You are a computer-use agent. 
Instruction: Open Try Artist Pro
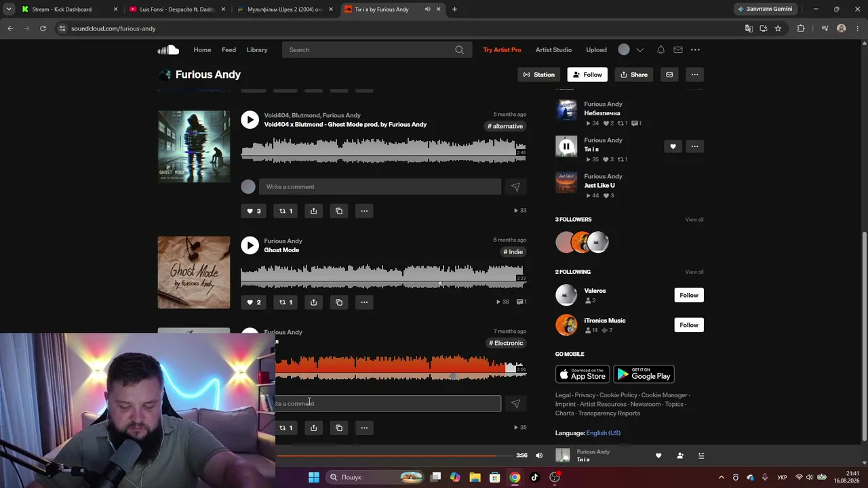502,49
